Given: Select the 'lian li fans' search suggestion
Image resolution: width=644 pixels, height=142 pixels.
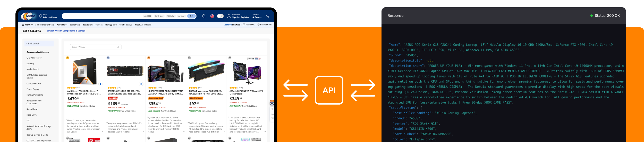Looking at the screenshot, I should [159, 16].
